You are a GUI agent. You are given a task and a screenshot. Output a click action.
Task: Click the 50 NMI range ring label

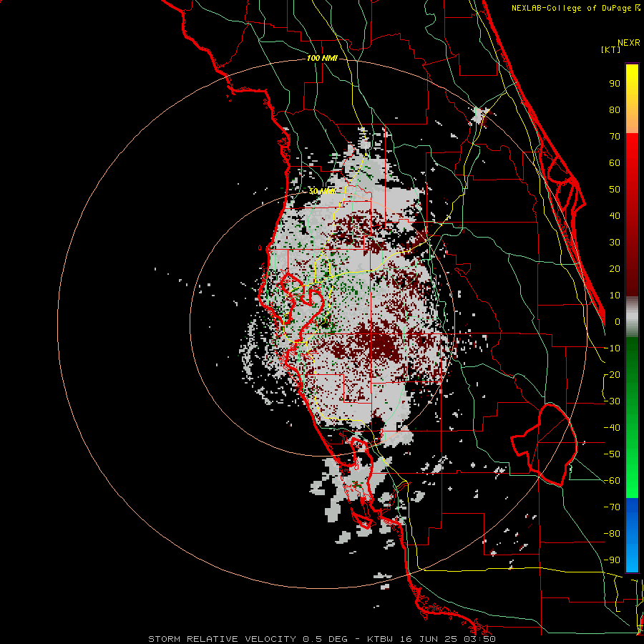point(322,191)
